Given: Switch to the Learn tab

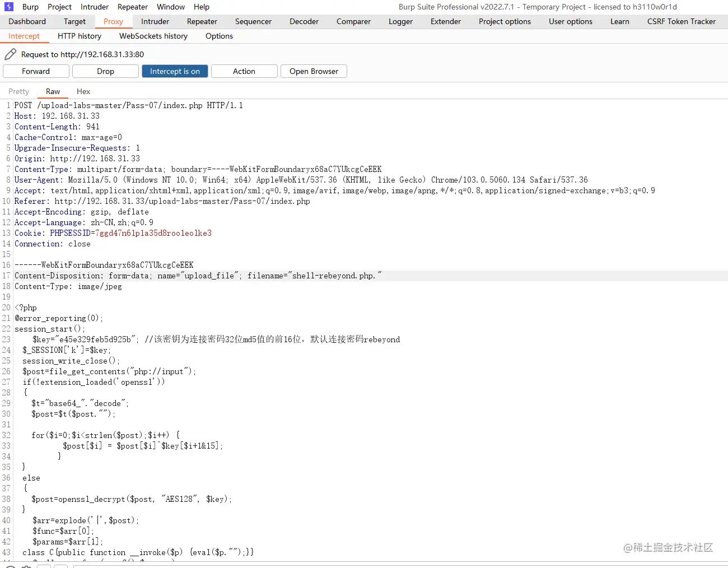Looking at the screenshot, I should pos(620,21).
